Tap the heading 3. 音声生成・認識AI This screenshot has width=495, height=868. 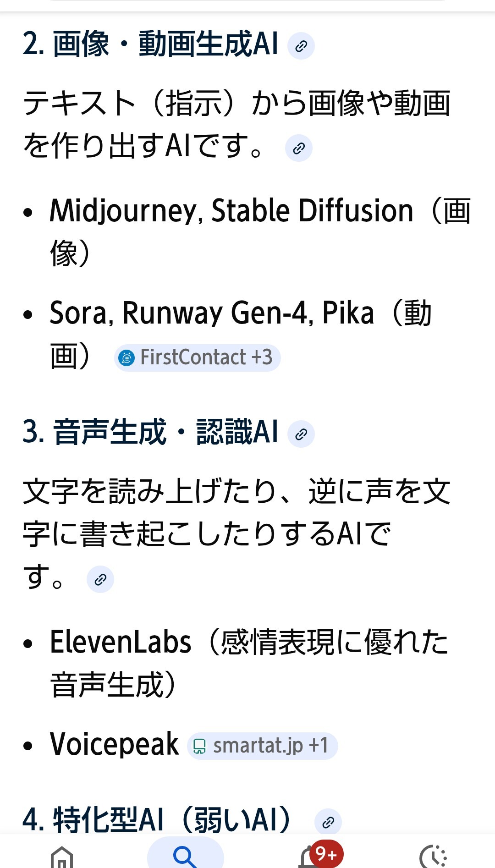click(x=150, y=432)
